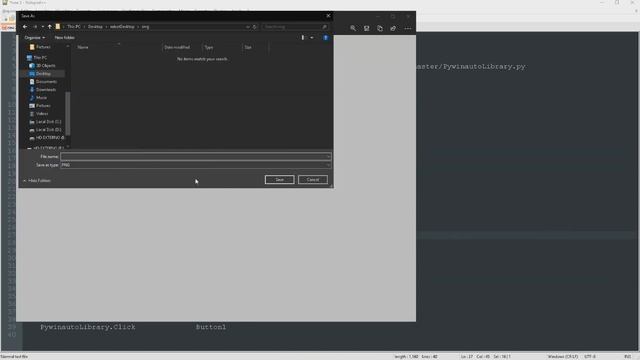Open the dialog Help icon
The height and width of the screenshot is (360, 640).
click(x=325, y=38)
